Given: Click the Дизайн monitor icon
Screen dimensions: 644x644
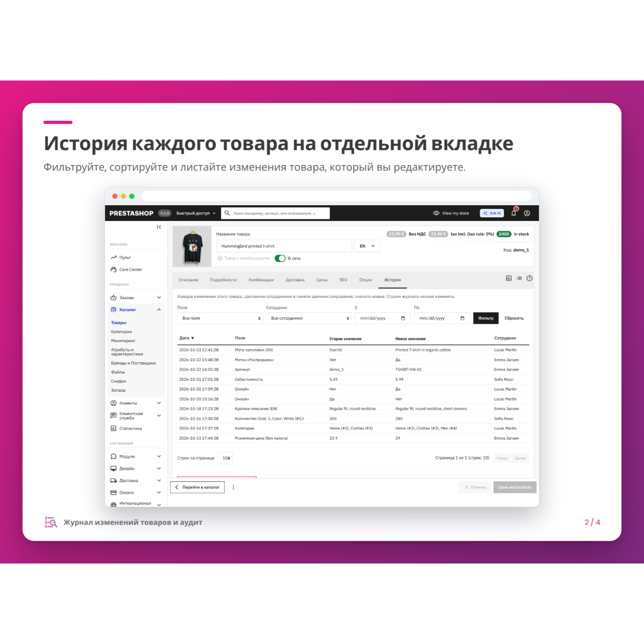Looking at the screenshot, I should point(114,468).
